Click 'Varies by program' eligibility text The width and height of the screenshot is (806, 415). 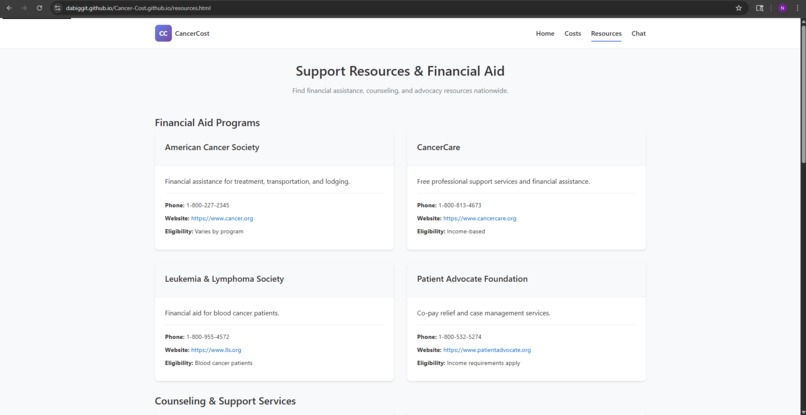coord(219,232)
